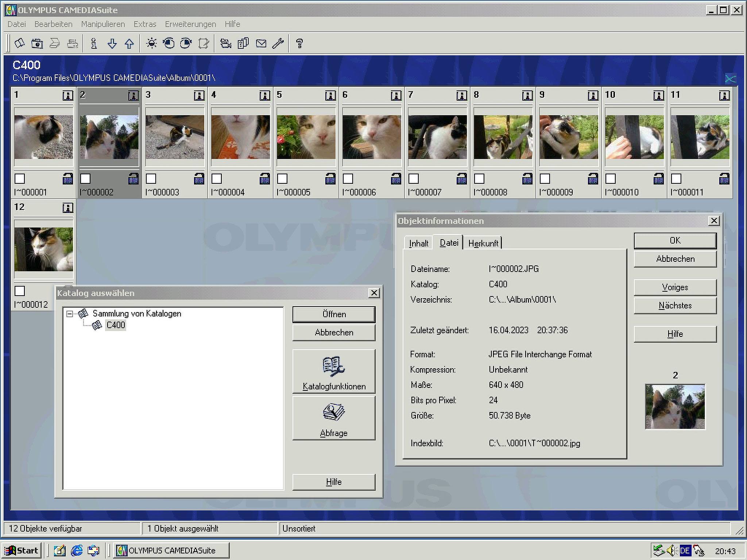Select cat thumbnail number 3
This screenshot has height=560, width=747.
click(175, 137)
